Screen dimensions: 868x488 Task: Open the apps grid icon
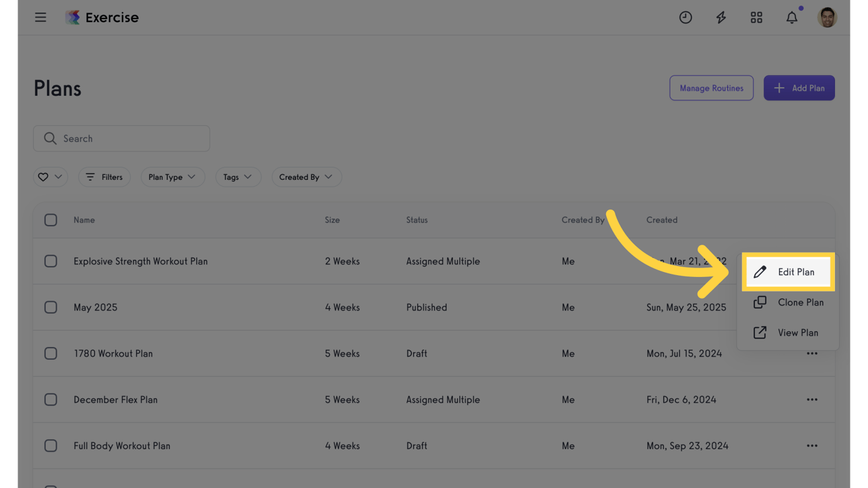(x=756, y=18)
